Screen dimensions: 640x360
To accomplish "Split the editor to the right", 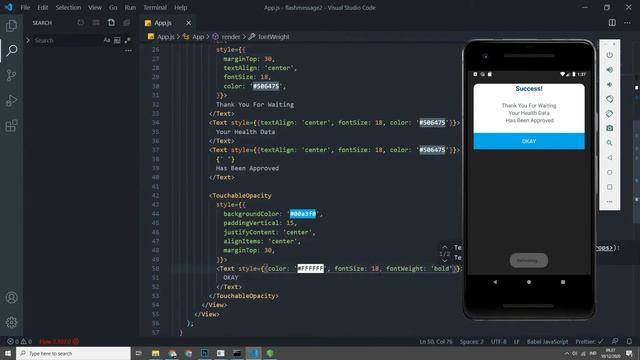I will click(x=612, y=23).
